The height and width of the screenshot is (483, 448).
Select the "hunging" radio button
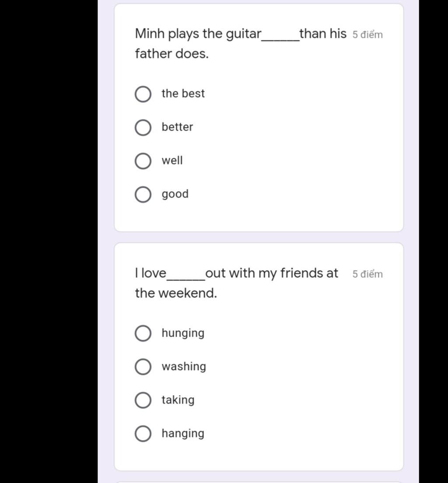coord(143,334)
